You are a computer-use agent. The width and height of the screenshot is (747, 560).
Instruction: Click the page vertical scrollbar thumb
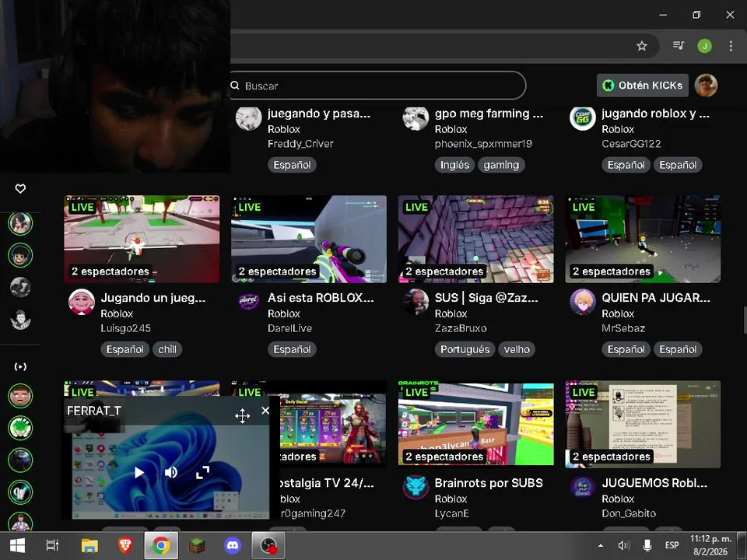click(x=744, y=320)
